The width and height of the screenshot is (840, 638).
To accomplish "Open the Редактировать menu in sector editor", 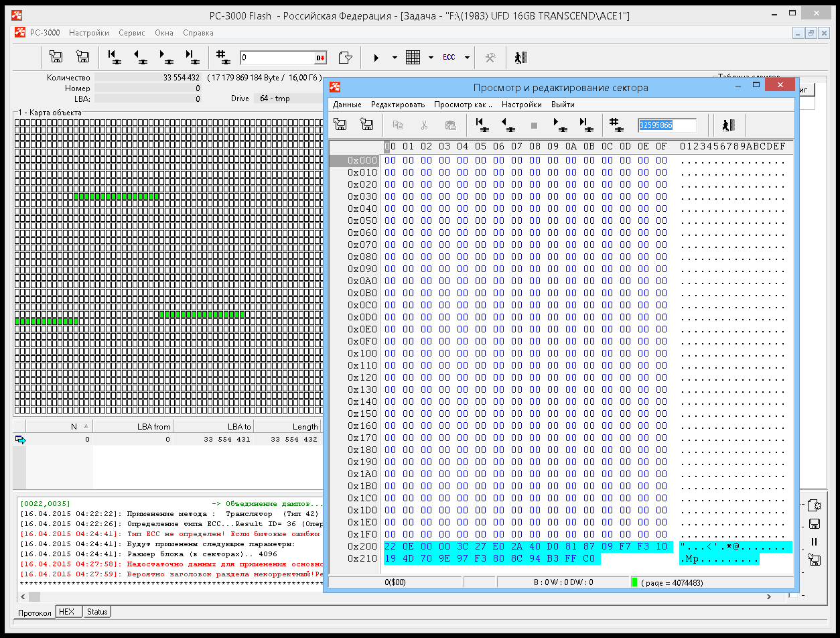I will 398,105.
